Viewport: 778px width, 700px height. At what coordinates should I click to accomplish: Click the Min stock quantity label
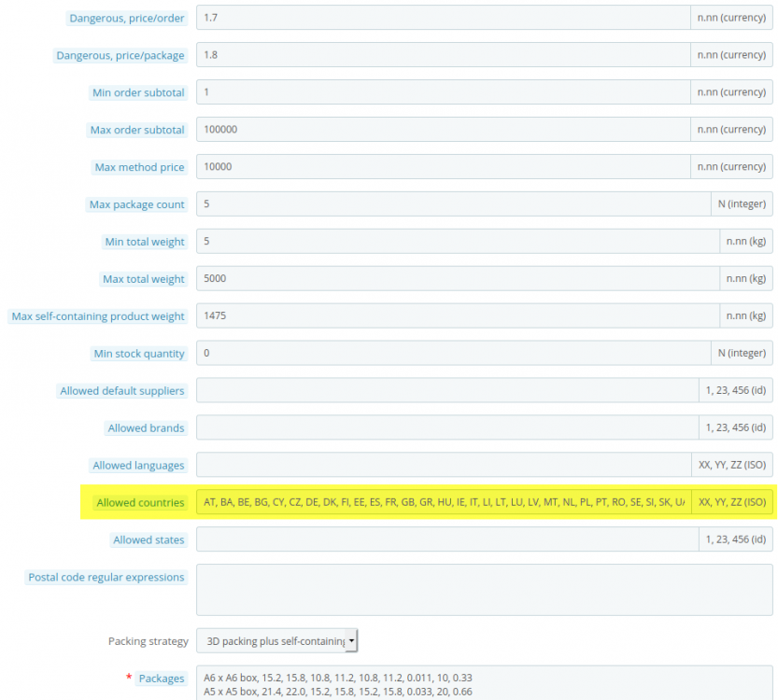(x=139, y=353)
